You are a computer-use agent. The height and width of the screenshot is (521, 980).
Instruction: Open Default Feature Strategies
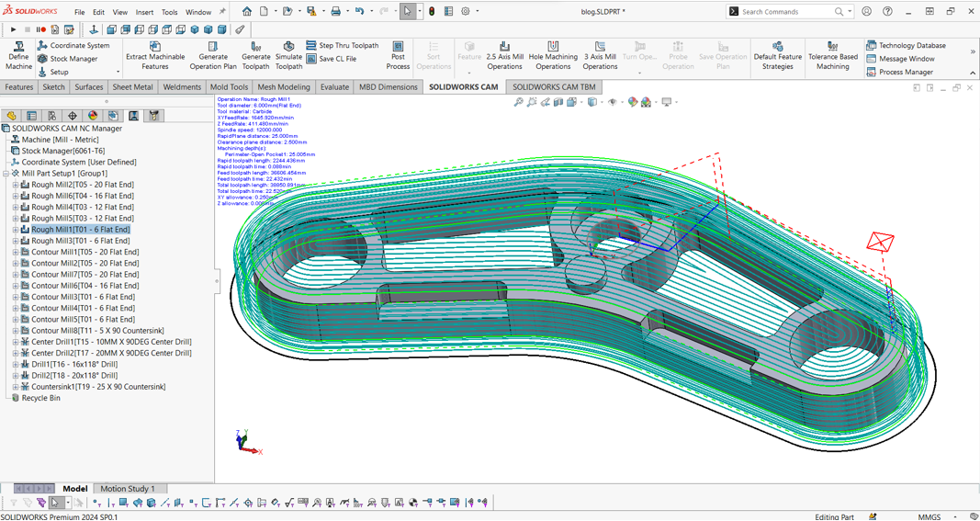pos(777,55)
